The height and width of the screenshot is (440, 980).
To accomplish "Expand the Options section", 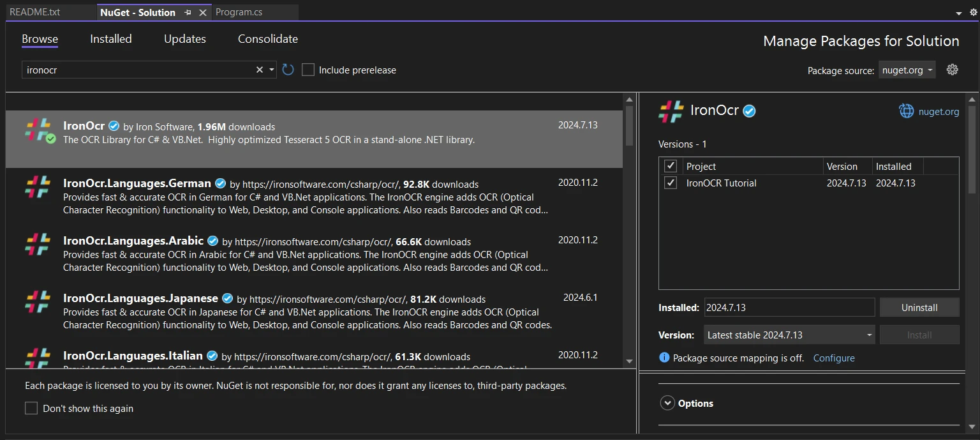I will click(x=667, y=403).
